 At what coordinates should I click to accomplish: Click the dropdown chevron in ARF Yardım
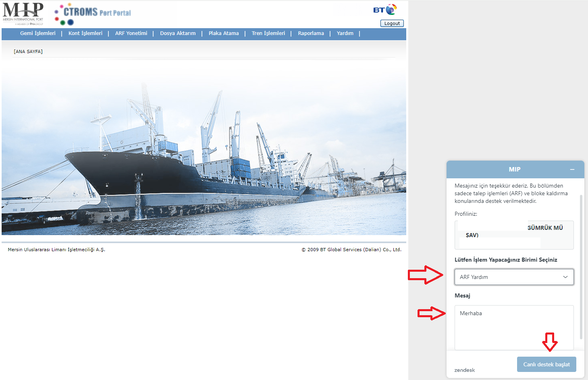(x=565, y=277)
